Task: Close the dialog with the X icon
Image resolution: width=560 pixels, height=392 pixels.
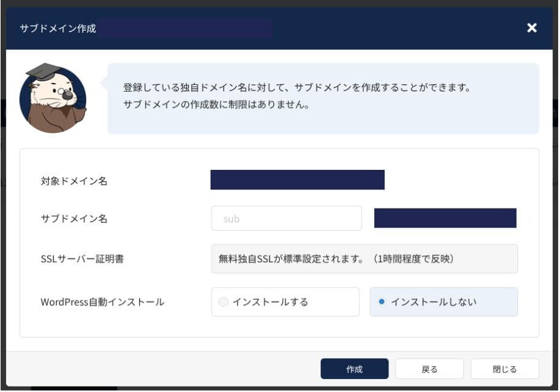Action: (532, 28)
